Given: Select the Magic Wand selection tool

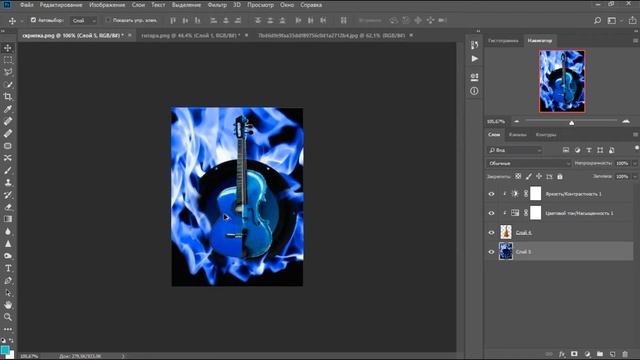Looking at the screenshot, I should tap(8, 84).
